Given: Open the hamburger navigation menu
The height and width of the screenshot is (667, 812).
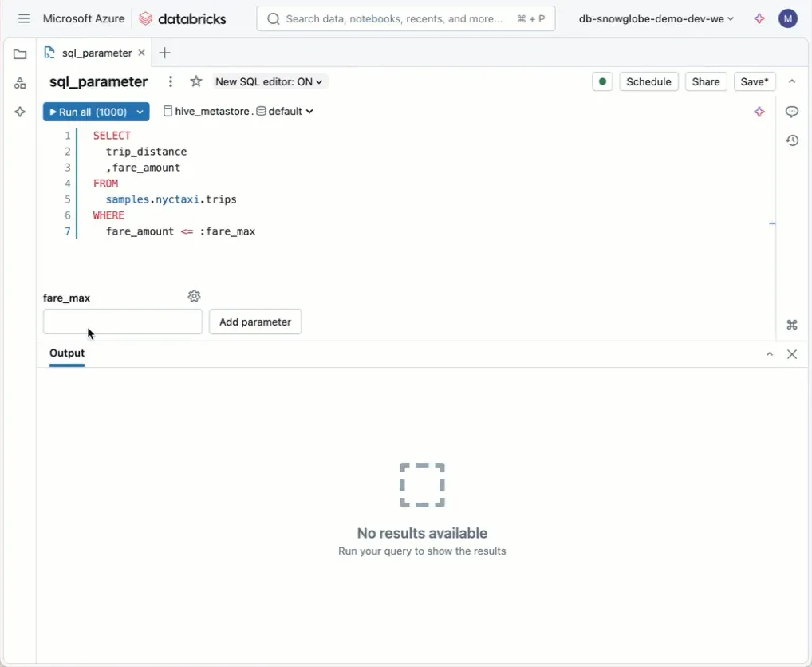Looking at the screenshot, I should [x=24, y=18].
